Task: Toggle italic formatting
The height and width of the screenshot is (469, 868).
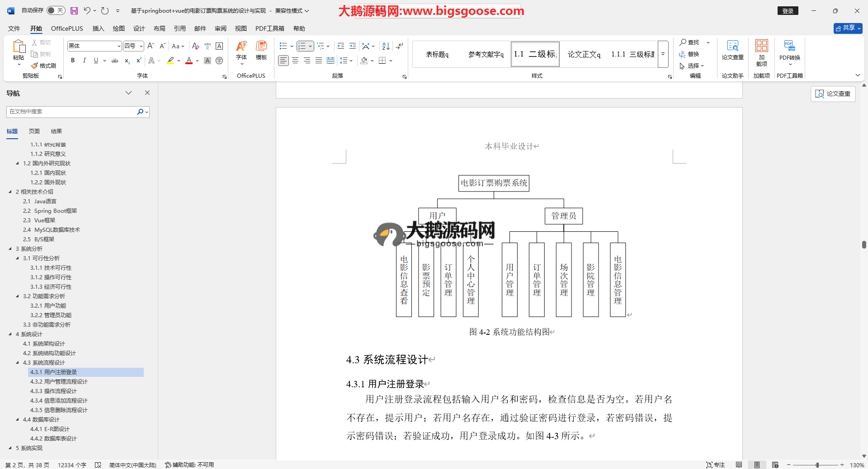Action: (84, 61)
